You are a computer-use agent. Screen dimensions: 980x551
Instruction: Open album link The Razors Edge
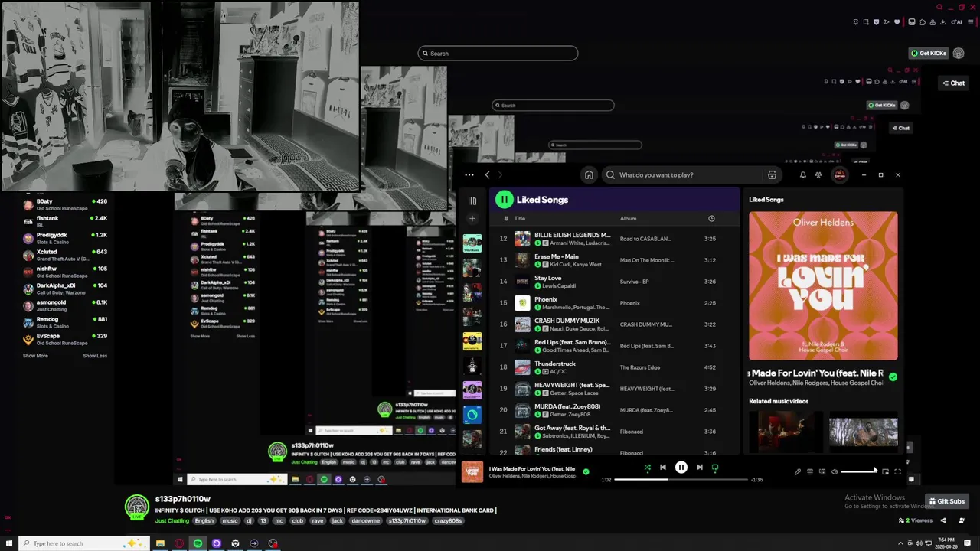click(x=640, y=367)
